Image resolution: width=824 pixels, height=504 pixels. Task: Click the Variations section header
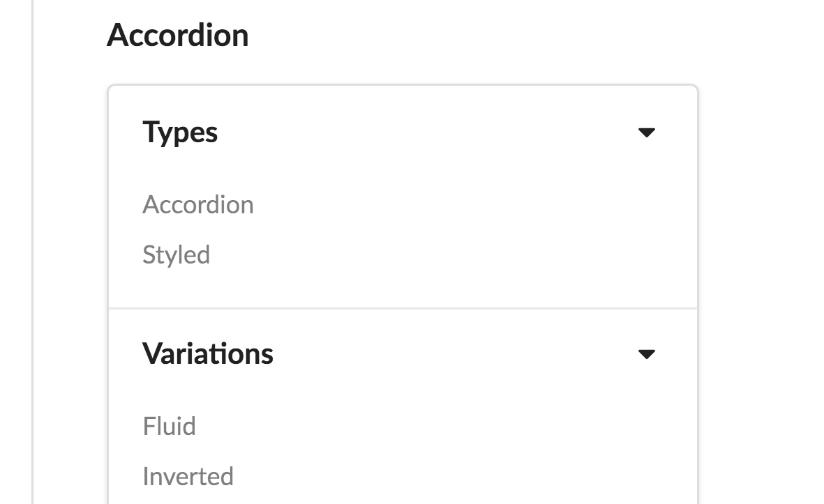pos(208,354)
